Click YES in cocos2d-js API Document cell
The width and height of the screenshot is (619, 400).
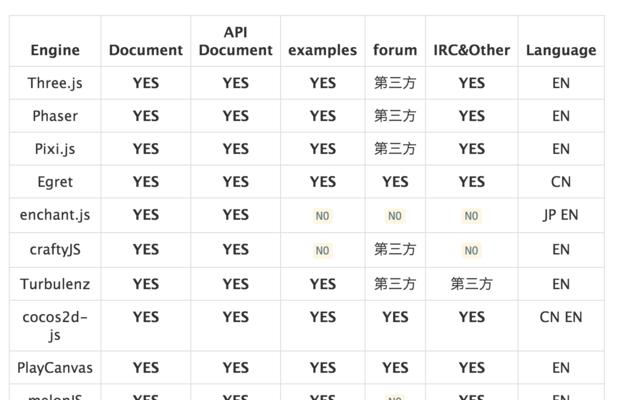pyautogui.click(x=236, y=317)
